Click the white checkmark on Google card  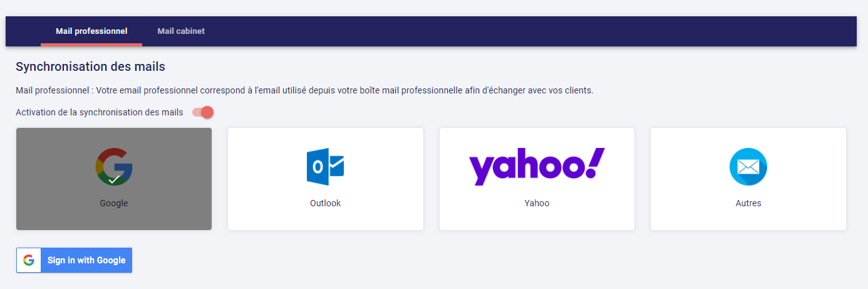pos(114,179)
